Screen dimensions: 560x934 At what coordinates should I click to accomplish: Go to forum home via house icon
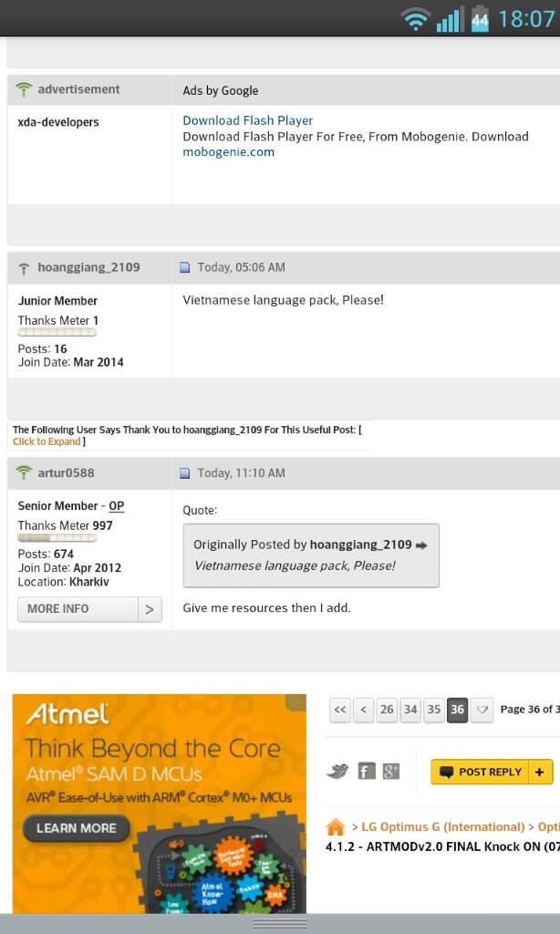point(336,826)
